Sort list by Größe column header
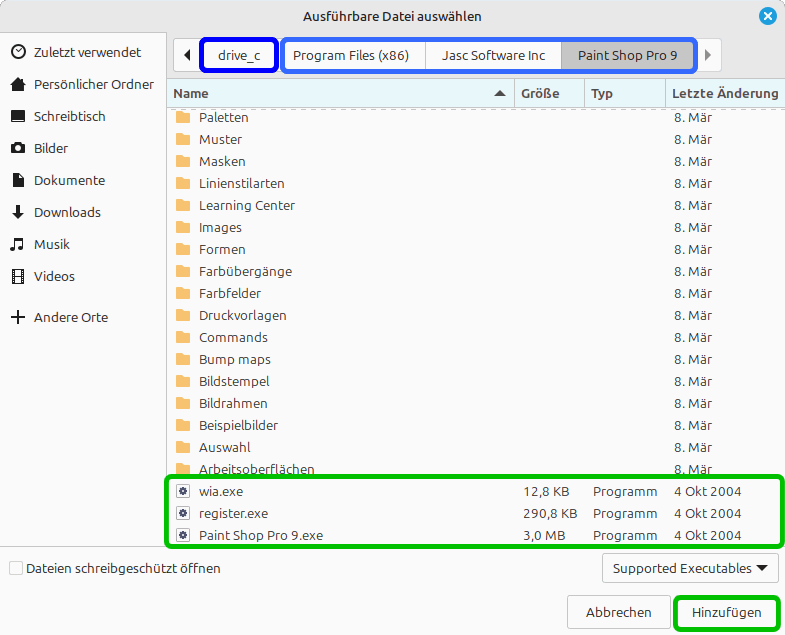Viewport: 785px width, 635px height. (x=548, y=93)
